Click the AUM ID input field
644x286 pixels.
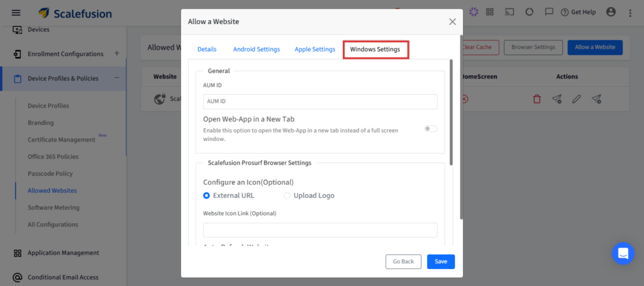(320, 101)
